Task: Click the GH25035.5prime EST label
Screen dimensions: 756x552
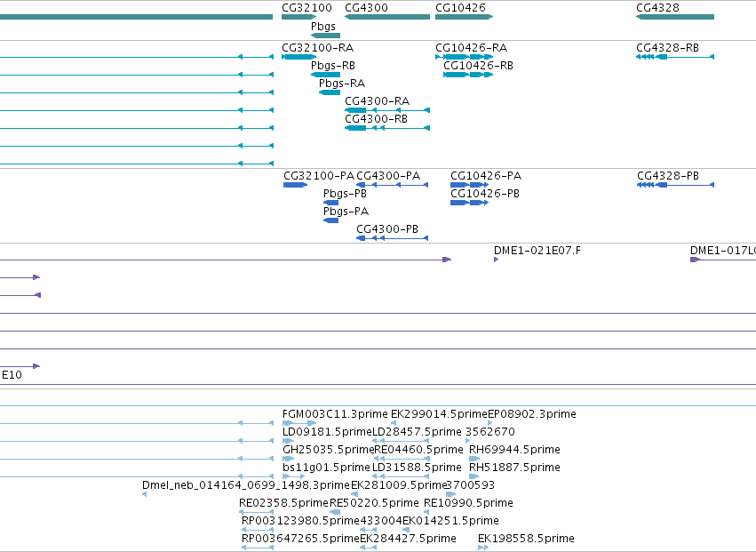Action: tap(329, 450)
